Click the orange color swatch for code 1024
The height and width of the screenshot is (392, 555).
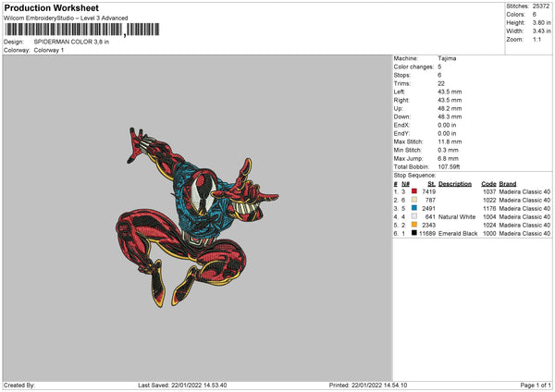click(x=414, y=225)
